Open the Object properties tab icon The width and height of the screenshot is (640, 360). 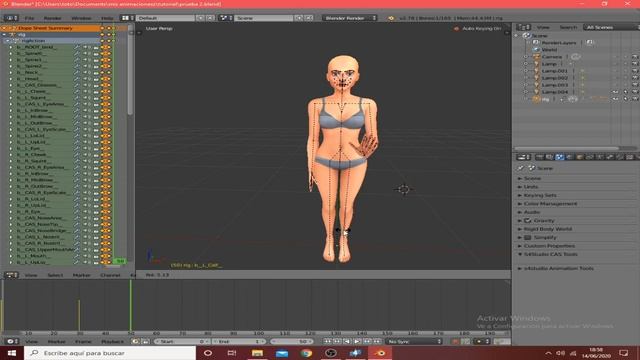(580, 157)
